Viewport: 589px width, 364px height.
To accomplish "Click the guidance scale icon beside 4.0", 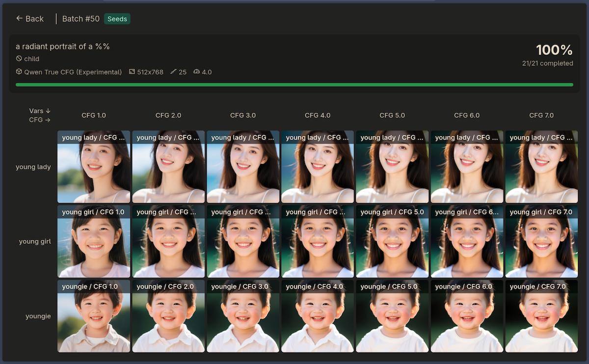I will (196, 72).
